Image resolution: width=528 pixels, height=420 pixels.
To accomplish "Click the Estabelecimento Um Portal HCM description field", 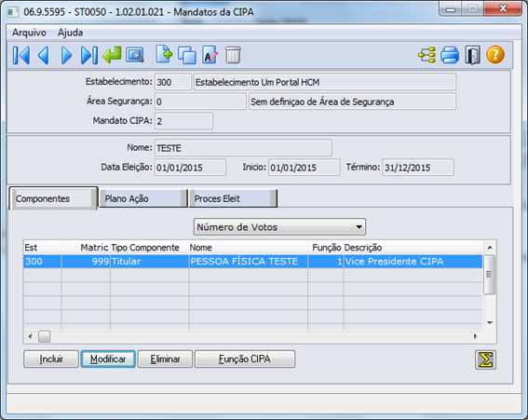I will pyautogui.click(x=325, y=82).
